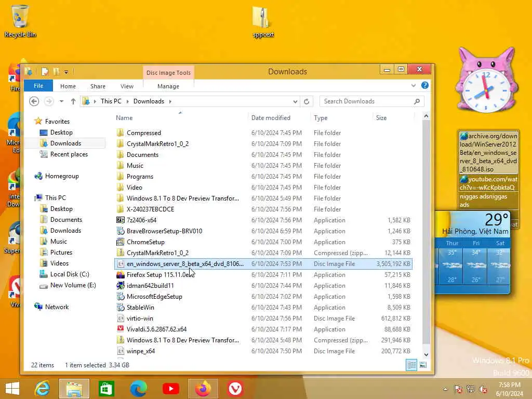This screenshot has height=399, width=532.
Task: Expand chevron after Downloads in address bar
Action: point(170,101)
